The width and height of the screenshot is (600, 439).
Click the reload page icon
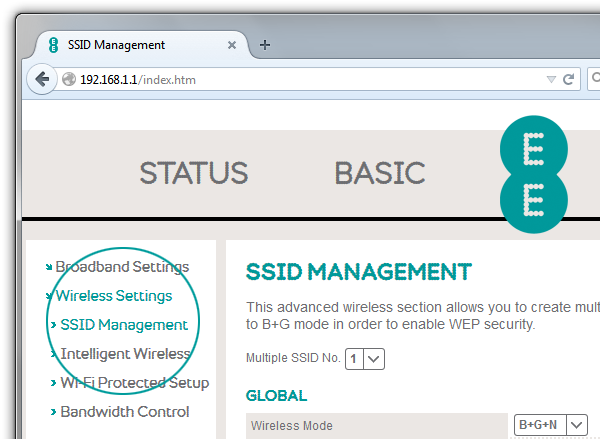click(569, 79)
